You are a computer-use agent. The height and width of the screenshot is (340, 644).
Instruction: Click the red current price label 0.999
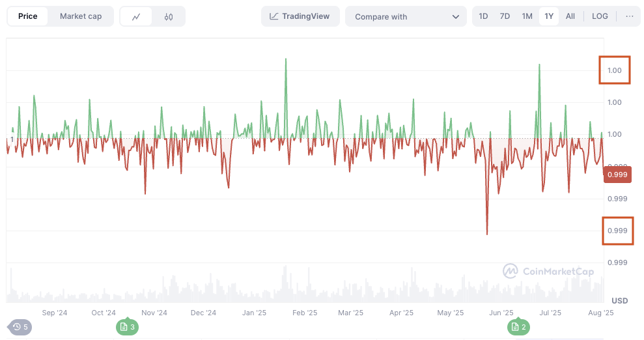pos(617,175)
